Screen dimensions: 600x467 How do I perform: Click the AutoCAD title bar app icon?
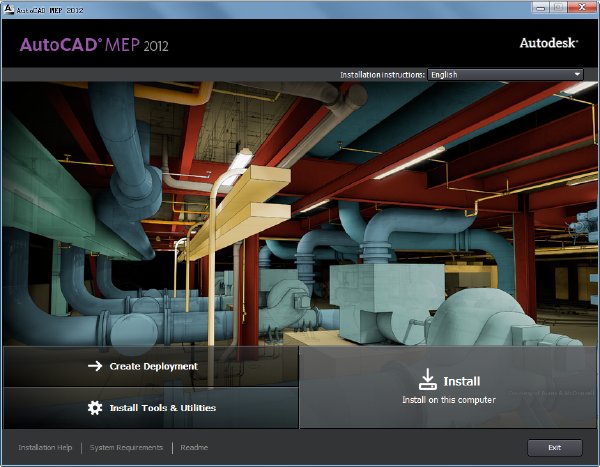(x=8, y=9)
